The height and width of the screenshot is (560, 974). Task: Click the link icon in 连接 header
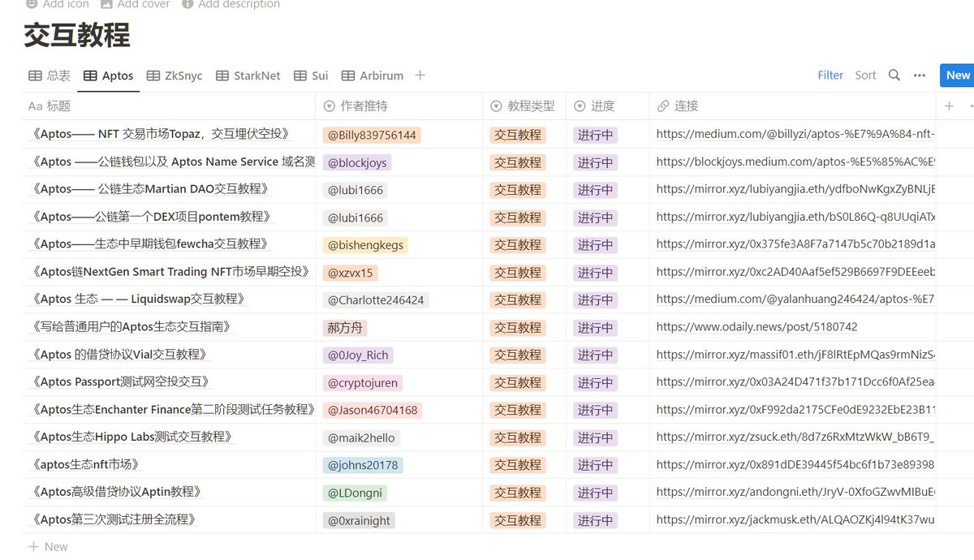click(662, 106)
